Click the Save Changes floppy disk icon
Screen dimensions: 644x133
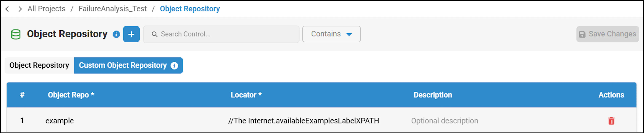pyautogui.click(x=582, y=34)
